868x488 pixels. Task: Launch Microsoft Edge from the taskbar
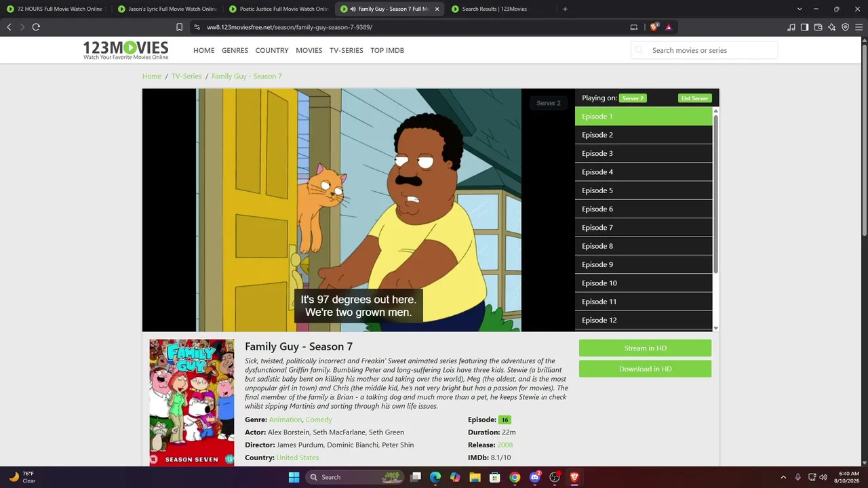point(435,477)
